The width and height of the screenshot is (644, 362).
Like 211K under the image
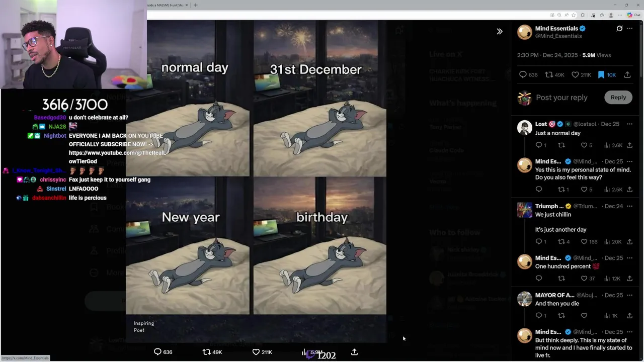tap(262, 352)
